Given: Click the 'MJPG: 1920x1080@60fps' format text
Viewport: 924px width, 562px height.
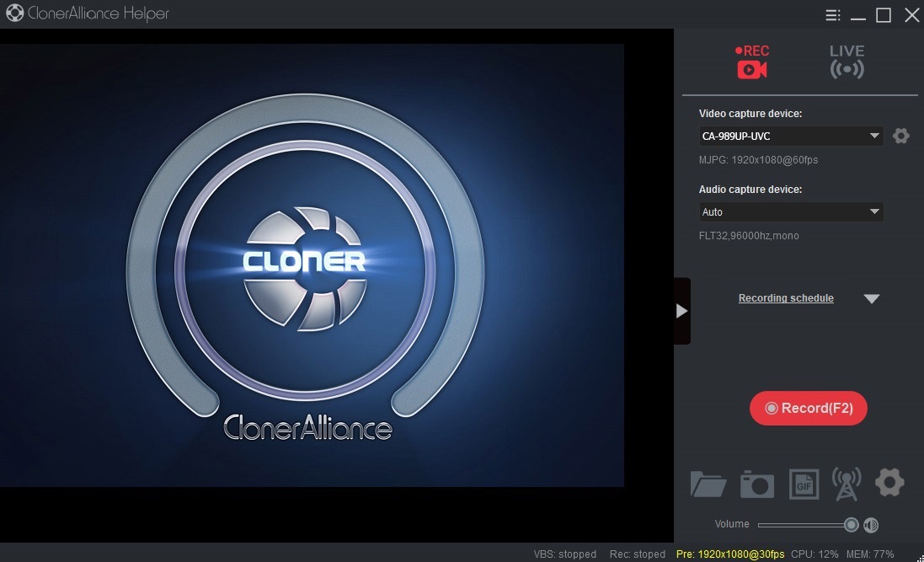Looking at the screenshot, I should pos(758,160).
